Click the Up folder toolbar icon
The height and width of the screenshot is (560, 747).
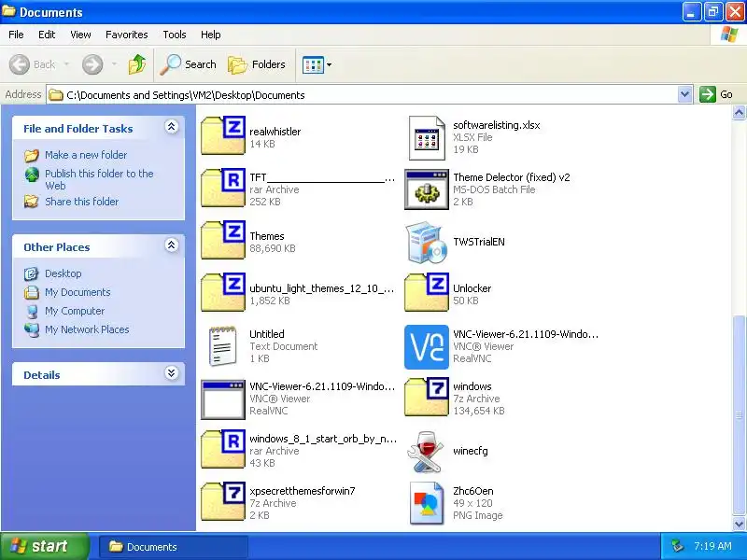pos(137,64)
